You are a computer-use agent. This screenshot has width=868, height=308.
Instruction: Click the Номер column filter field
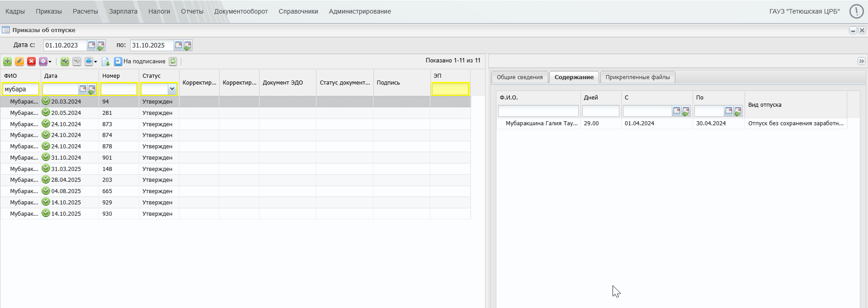pyautogui.click(x=119, y=89)
